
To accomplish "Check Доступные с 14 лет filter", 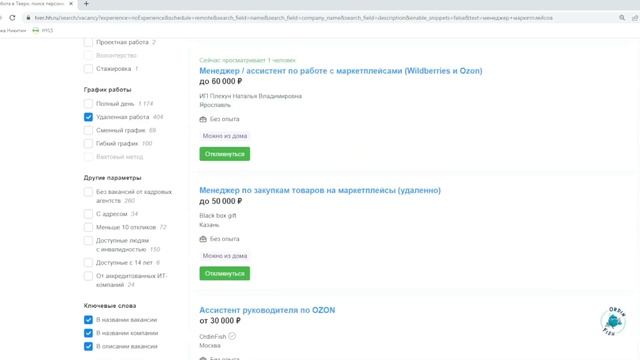I will 88,262.
